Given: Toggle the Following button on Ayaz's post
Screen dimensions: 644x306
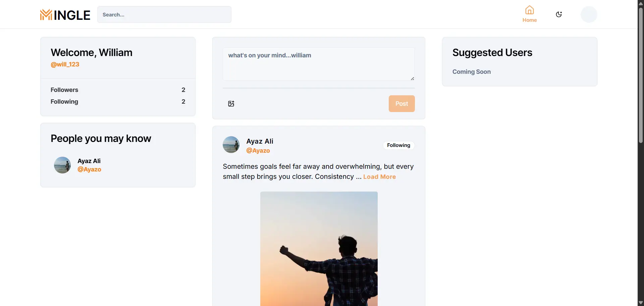Looking at the screenshot, I should pos(398,145).
